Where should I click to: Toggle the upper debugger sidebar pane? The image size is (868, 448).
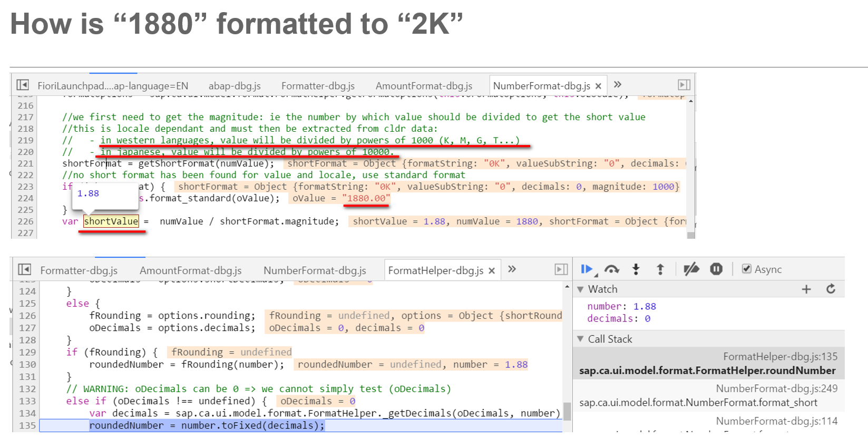point(684,85)
